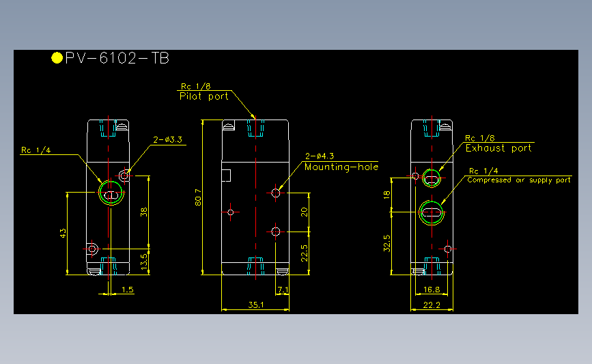
Task: Select the '13.5' dimension value
Action: click(144, 262)
